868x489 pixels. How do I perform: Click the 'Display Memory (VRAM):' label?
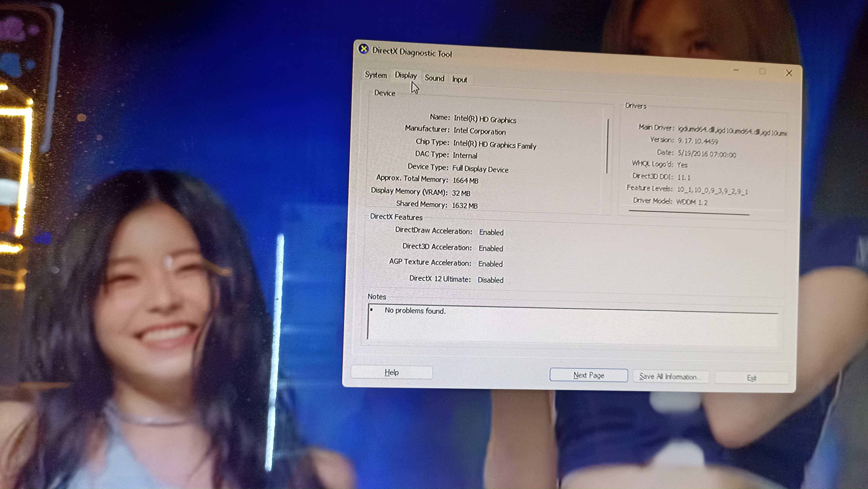pyautogui.click(x=409, y=191)
